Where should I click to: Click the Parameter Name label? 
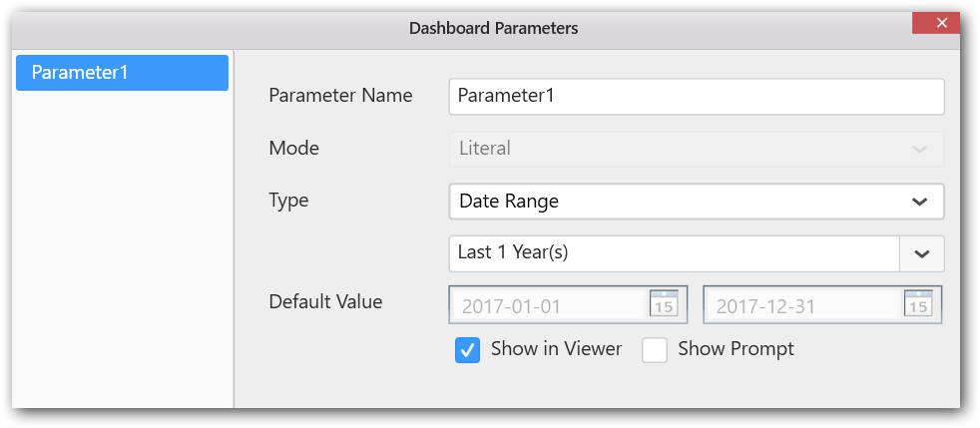tap(340, 96)
